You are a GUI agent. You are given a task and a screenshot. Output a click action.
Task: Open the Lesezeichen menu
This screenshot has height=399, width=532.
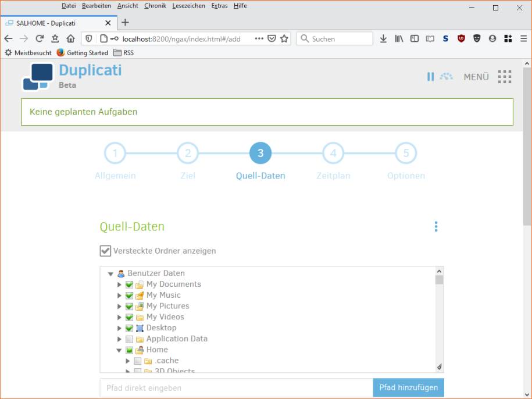(x=188, y=6)
